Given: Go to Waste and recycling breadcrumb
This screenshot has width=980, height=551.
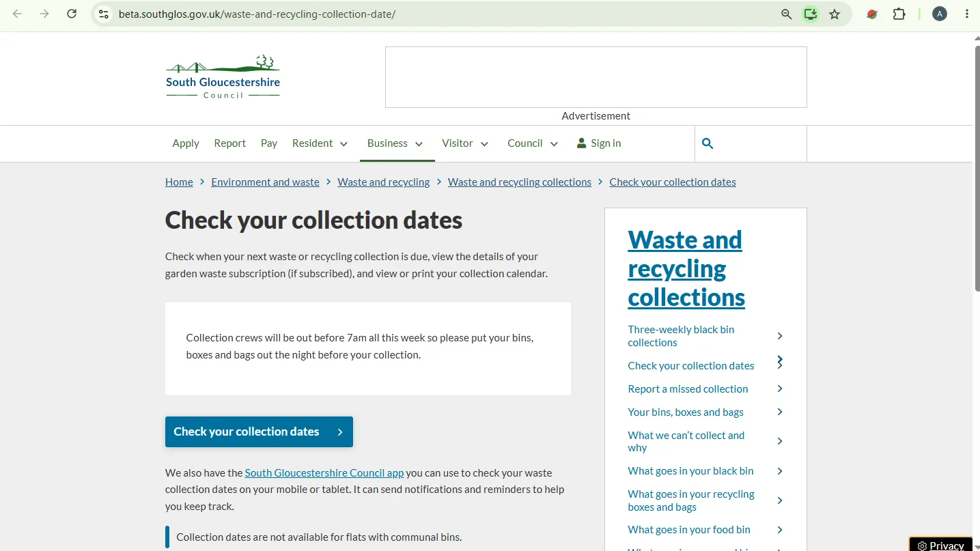Looking at the screenshot, I should pos(384,182).
